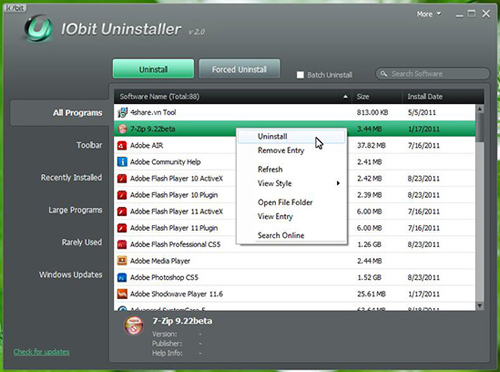This screenshot has width=500, height=372.
Task: Open the Rarely Used category
Action: (x=82, y=242)
